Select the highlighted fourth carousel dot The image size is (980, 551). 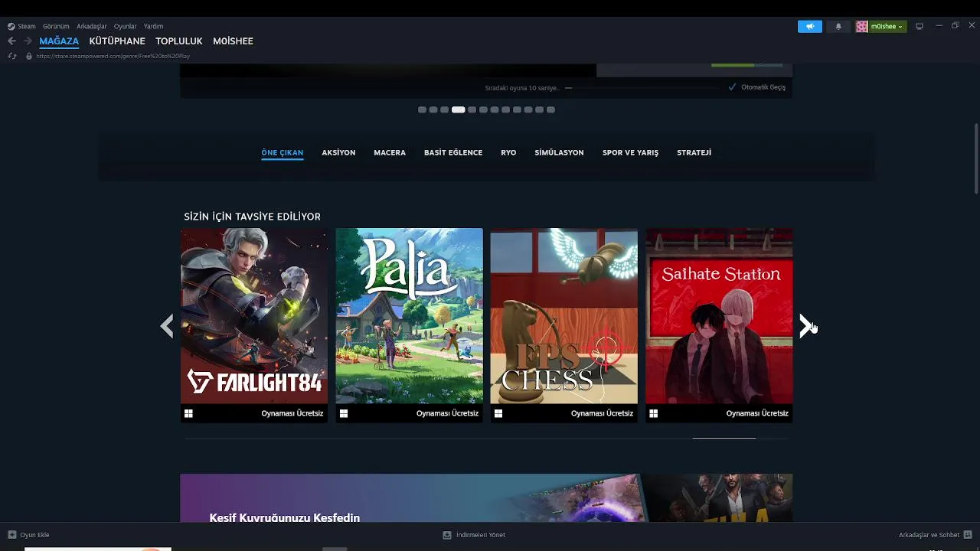pos(458,109)
